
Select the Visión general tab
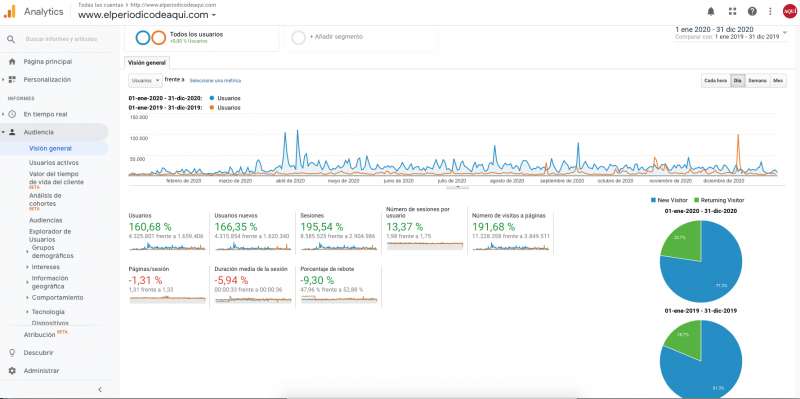pos(147,63)
